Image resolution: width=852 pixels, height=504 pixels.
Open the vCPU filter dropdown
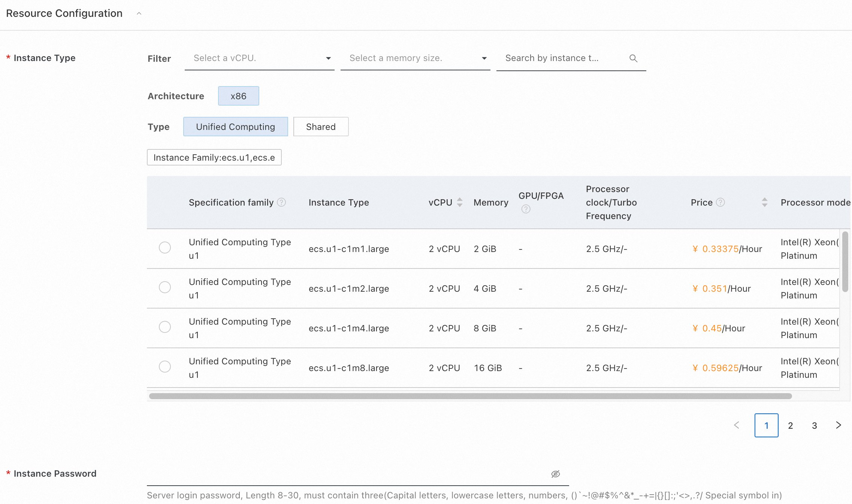click(x=259, y=58)
